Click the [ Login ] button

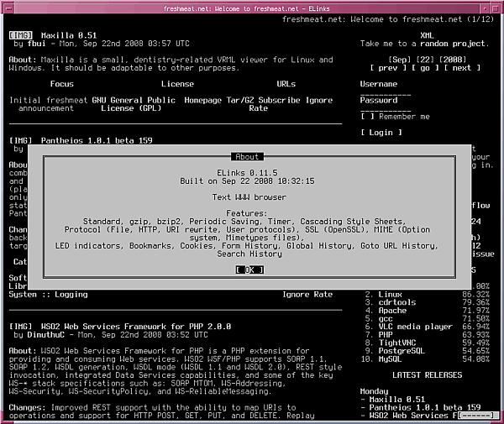point(381,133)
